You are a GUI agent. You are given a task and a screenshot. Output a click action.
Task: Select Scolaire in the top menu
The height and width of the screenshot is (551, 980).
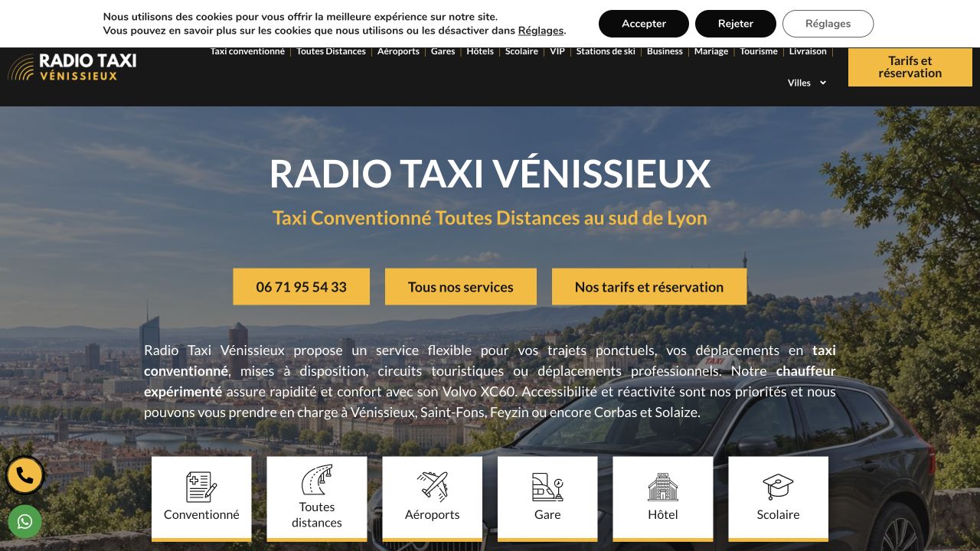(521, 51)
